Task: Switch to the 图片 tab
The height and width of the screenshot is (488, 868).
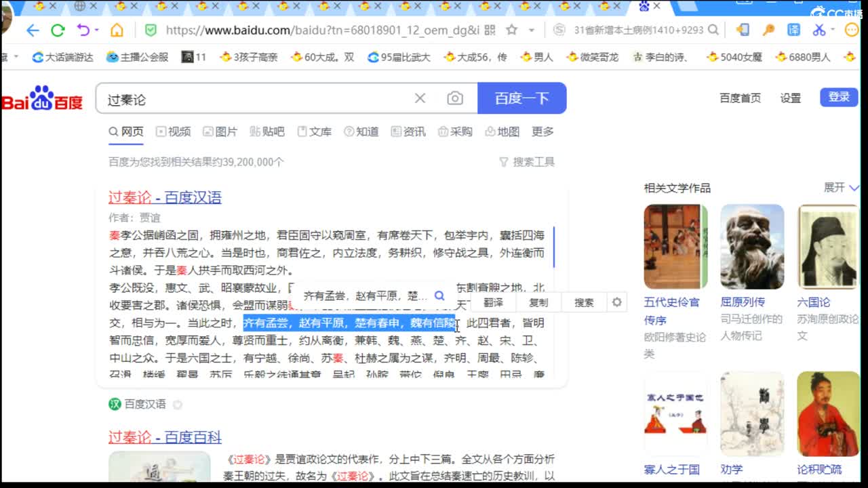Action: point(220,131)
